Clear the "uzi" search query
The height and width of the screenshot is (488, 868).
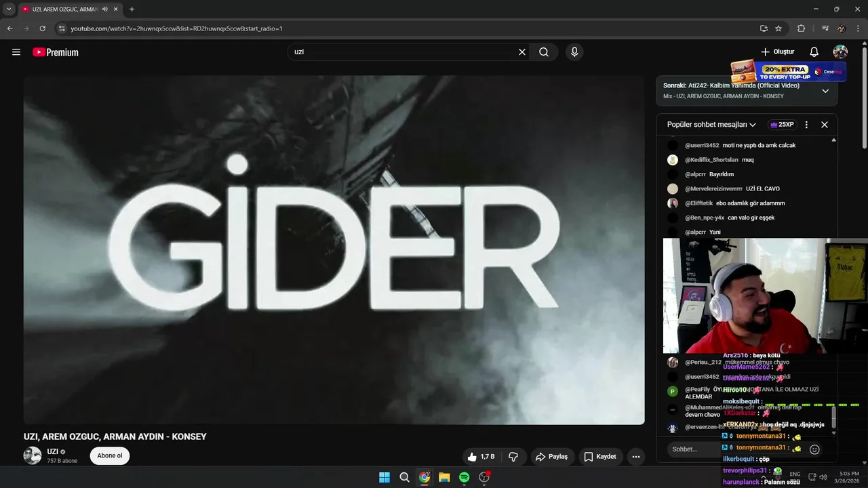522,52
